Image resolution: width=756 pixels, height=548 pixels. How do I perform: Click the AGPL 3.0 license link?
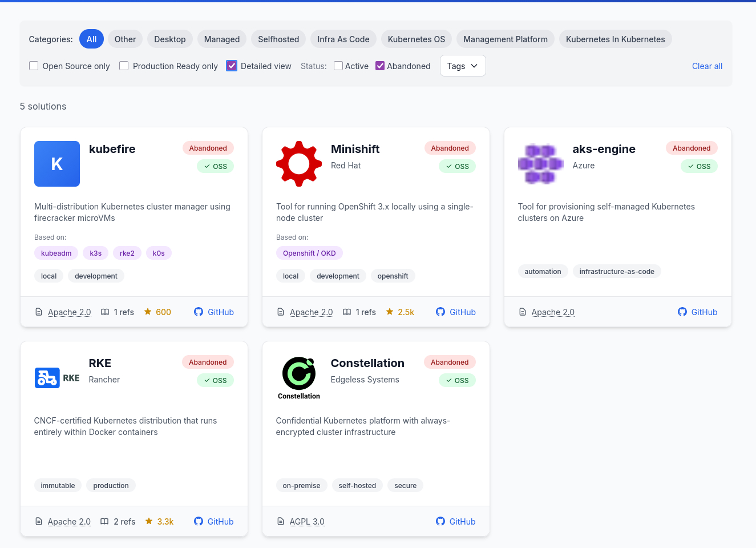coord(307,522)
